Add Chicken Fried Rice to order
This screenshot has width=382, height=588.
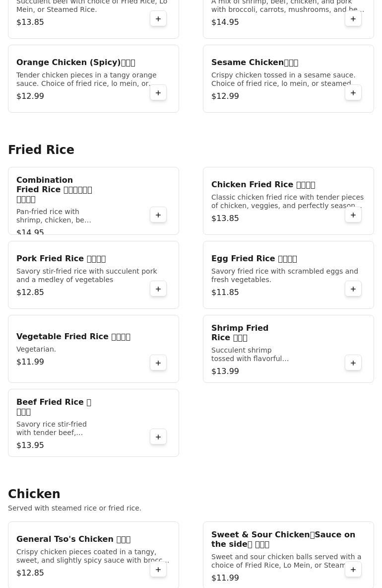click(x=353, y=215)
